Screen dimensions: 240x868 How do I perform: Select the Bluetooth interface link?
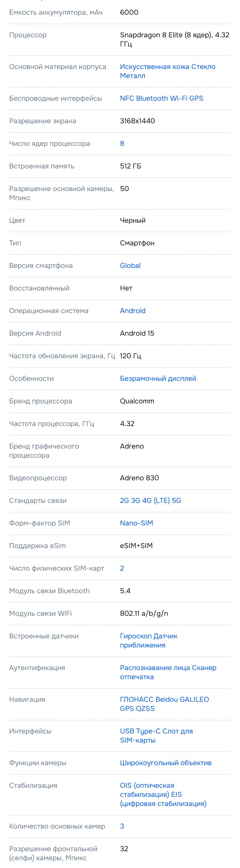coord(152,98)
